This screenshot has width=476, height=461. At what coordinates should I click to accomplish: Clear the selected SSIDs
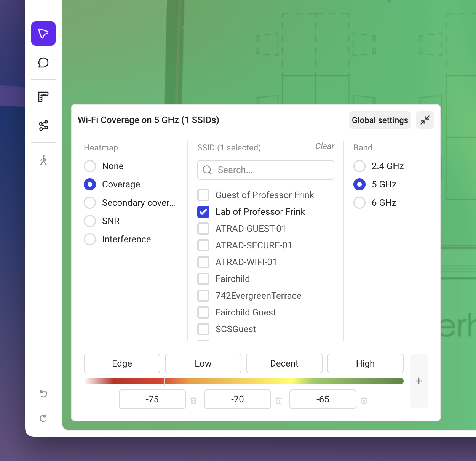325,146
